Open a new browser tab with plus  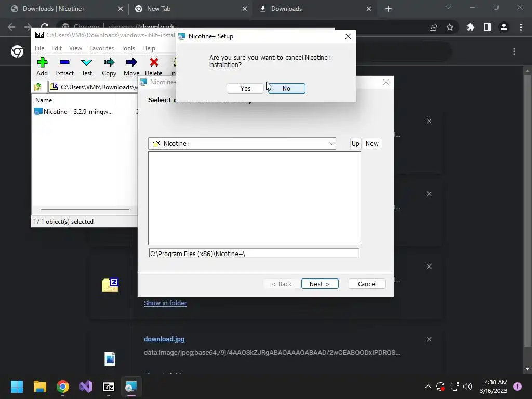pos(389,9)
